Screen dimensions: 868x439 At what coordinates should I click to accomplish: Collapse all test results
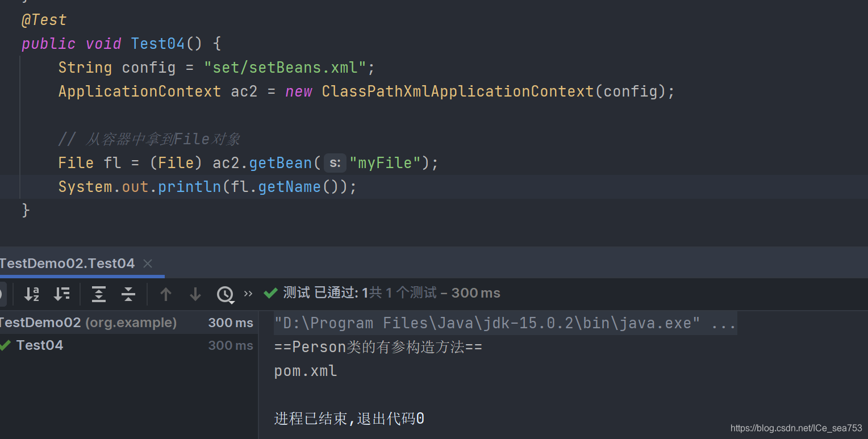coord(128,294)
